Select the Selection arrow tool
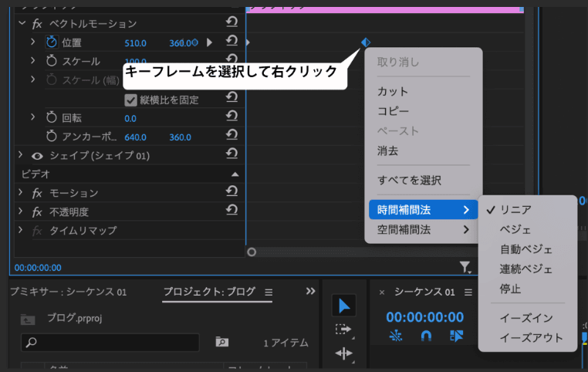The width and height of the screenshot is (588, 372). point(343,306)
